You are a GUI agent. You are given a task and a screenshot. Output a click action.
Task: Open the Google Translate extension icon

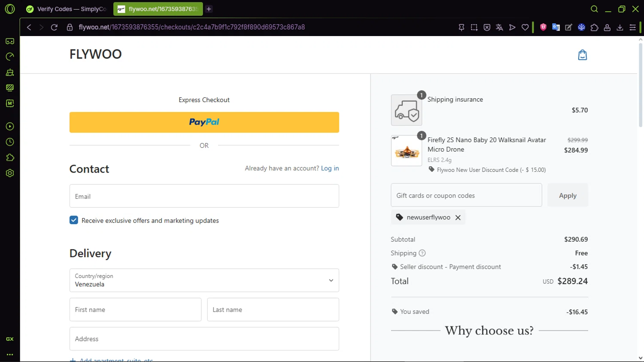pos(556,27)
